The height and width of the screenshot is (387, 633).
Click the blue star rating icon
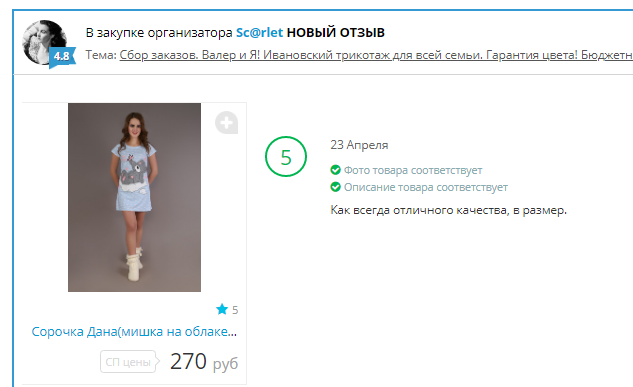[222, 310]
